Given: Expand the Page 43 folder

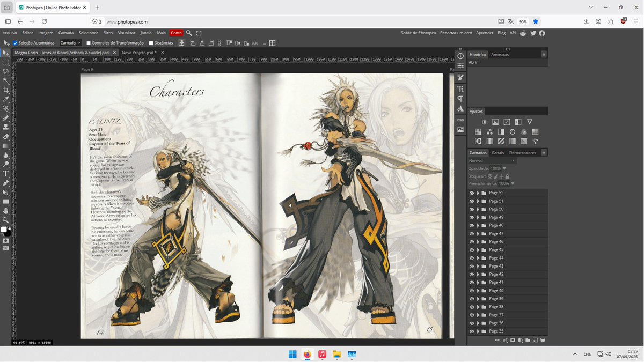Looking at the screenshot, I should point(478,266).
